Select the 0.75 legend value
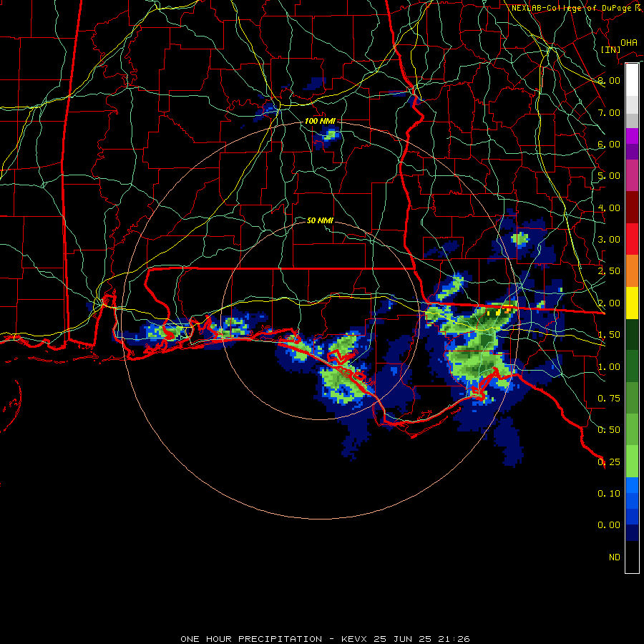Screen dimensions: 644x644 click(609, 399)
